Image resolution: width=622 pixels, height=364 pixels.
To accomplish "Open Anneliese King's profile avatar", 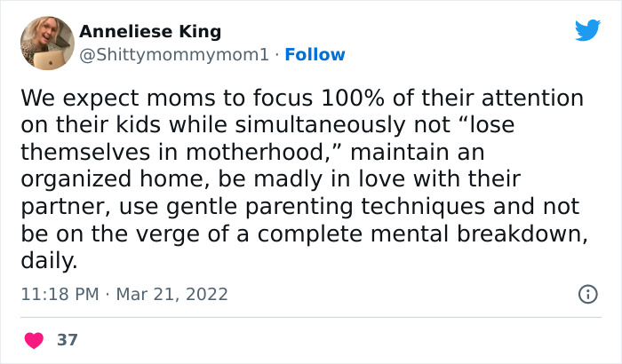I will [x=46, y=43].
